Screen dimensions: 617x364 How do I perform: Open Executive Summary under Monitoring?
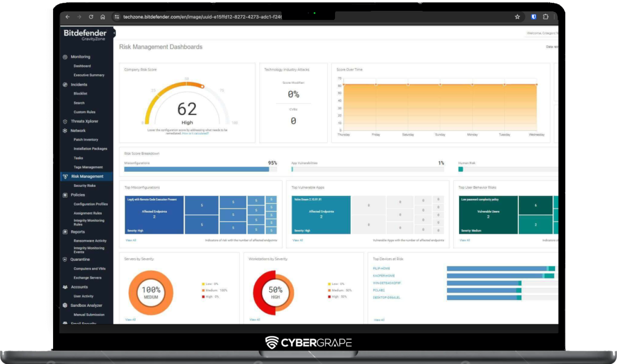click(x=89, y=75)
